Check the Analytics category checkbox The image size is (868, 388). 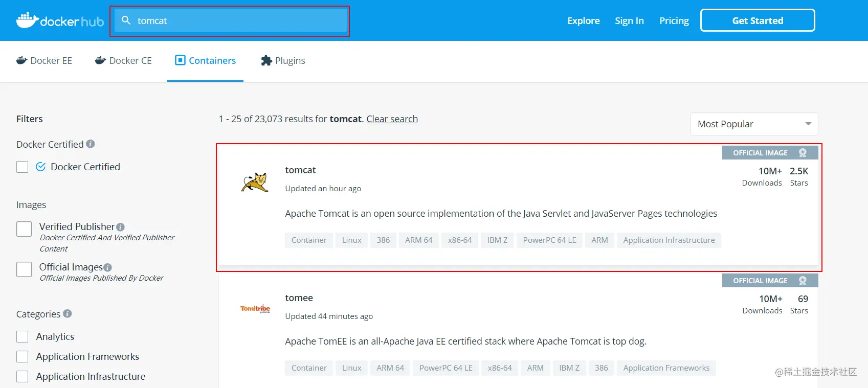[x=23, y=336]
